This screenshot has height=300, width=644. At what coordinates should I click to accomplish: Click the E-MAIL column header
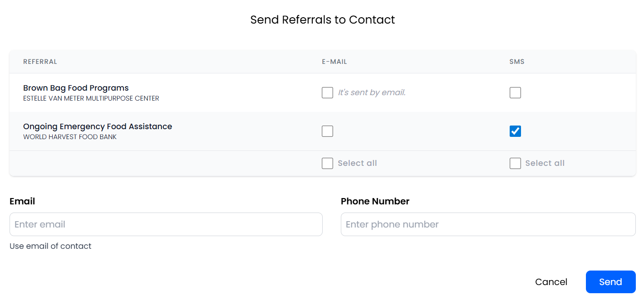coord(334,62)
